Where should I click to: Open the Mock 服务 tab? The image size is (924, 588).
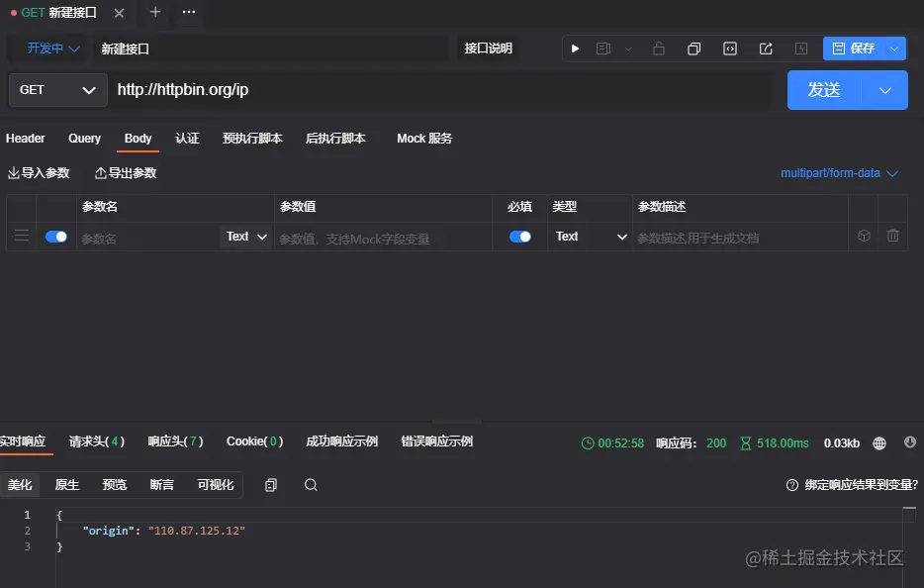424,138
